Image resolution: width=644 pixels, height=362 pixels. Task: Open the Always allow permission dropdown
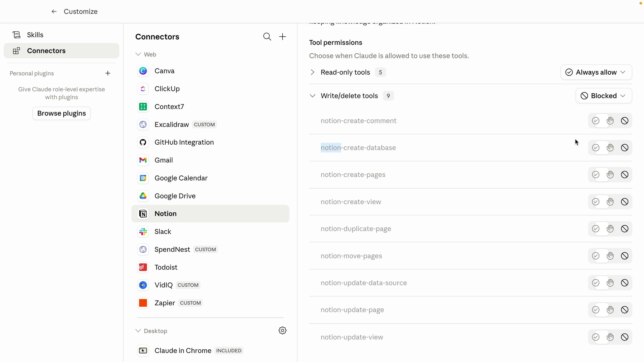[596, 72]
